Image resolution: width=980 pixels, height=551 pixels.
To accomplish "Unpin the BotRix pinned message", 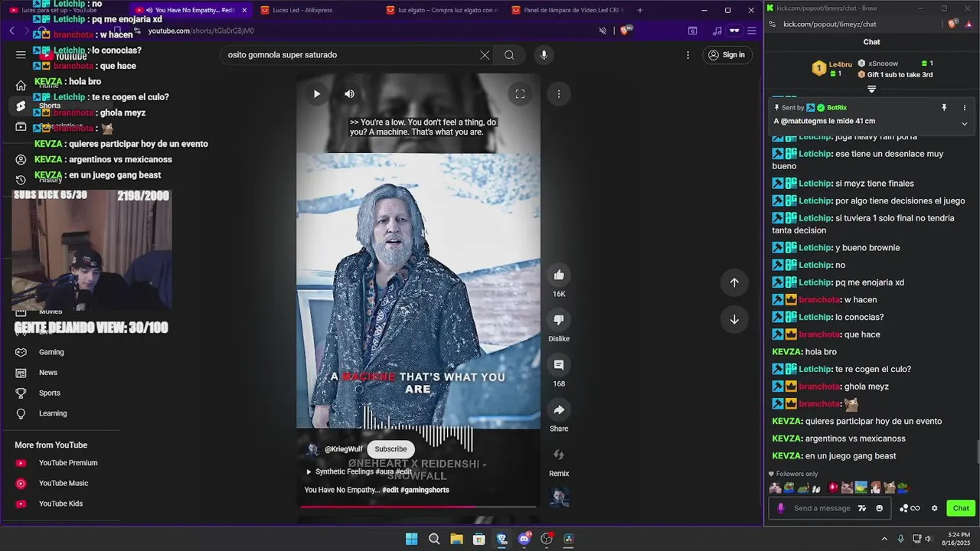I will [x=944, y=108].
